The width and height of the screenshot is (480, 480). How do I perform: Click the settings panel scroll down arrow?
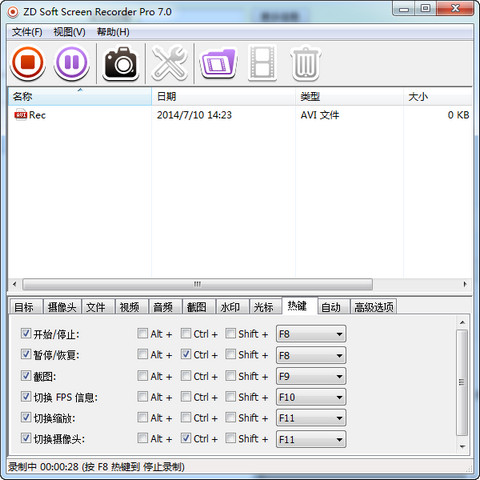click(462, 446)
